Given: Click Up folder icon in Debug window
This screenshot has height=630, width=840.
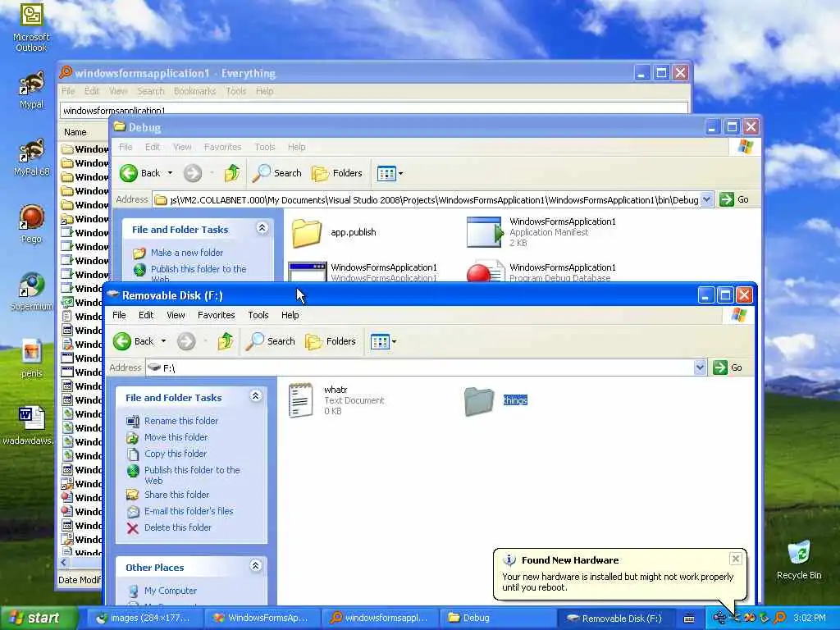Looking at the screenshot, I should 232,173.
